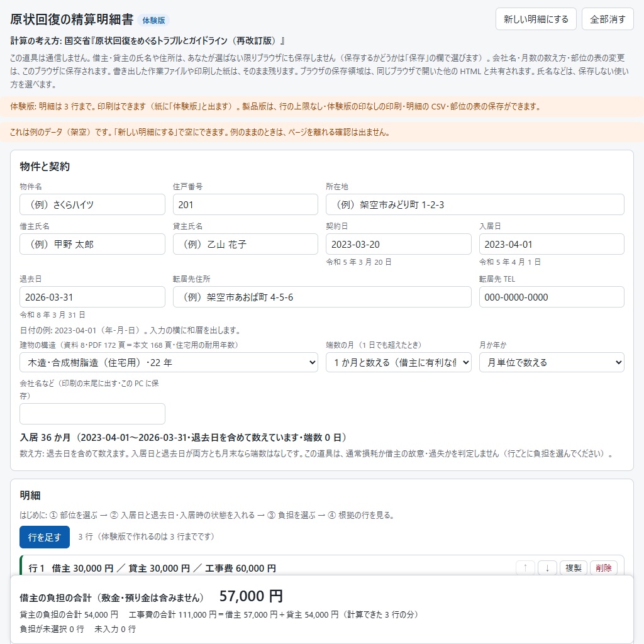Open the 建物の構造 dropdown
The width and height of the screenshot is (644, 644).
pos(169,362)
